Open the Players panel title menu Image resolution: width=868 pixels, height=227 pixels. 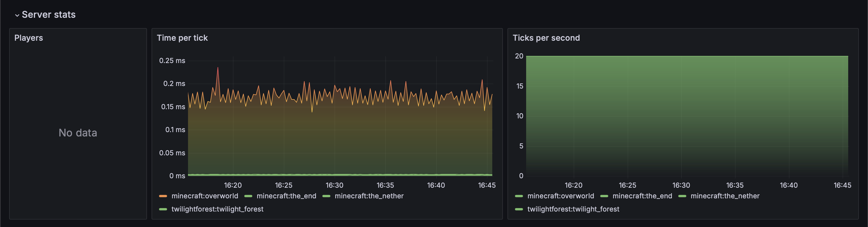point(29,38)
